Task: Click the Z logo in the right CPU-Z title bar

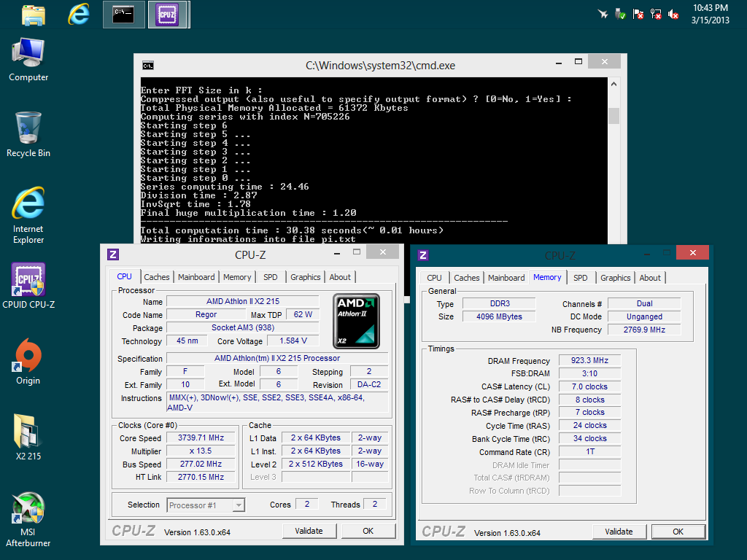Action: click(x=423, y=255)
